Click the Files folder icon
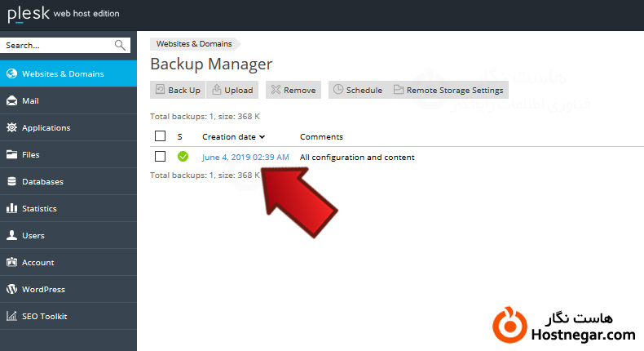The image size is (644, 351). (x=11, y=155)
